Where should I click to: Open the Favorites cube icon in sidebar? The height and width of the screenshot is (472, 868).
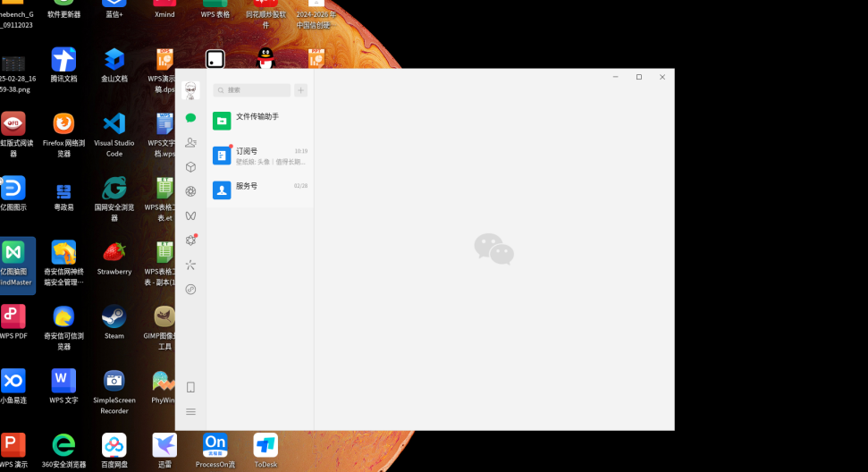pyautogui.click(x=190, y=167)
